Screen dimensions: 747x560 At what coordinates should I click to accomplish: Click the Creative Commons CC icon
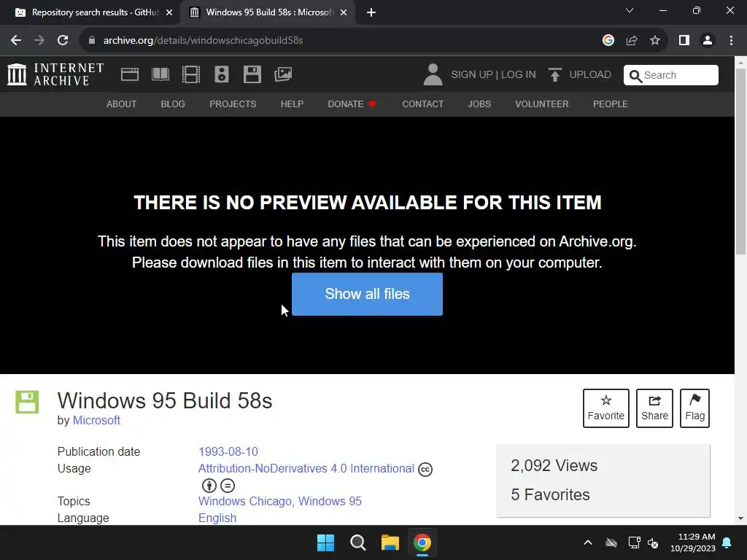click(x=425, y=470)
